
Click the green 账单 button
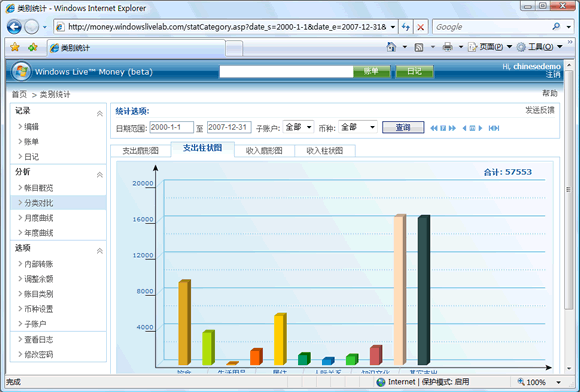371,71
